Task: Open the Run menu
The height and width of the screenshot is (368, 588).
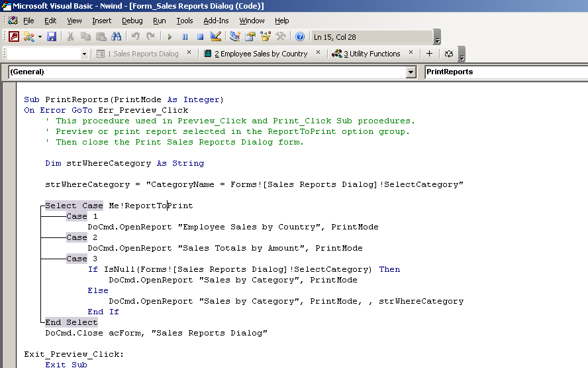Action: (x=160, y=21)
